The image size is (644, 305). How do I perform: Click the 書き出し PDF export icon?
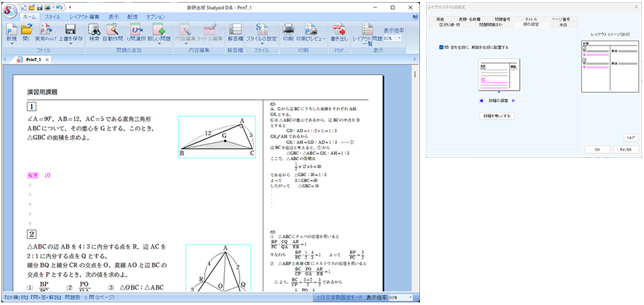339,30
